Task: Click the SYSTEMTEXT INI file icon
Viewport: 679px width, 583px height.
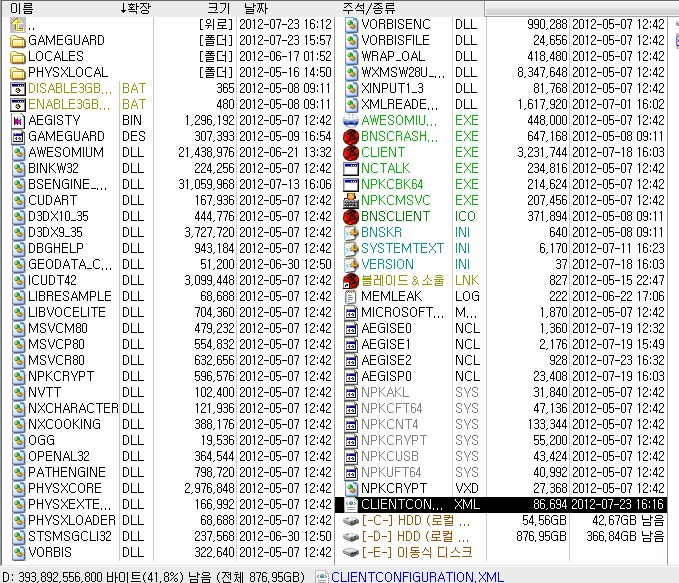Action: [x=351, y=249]
